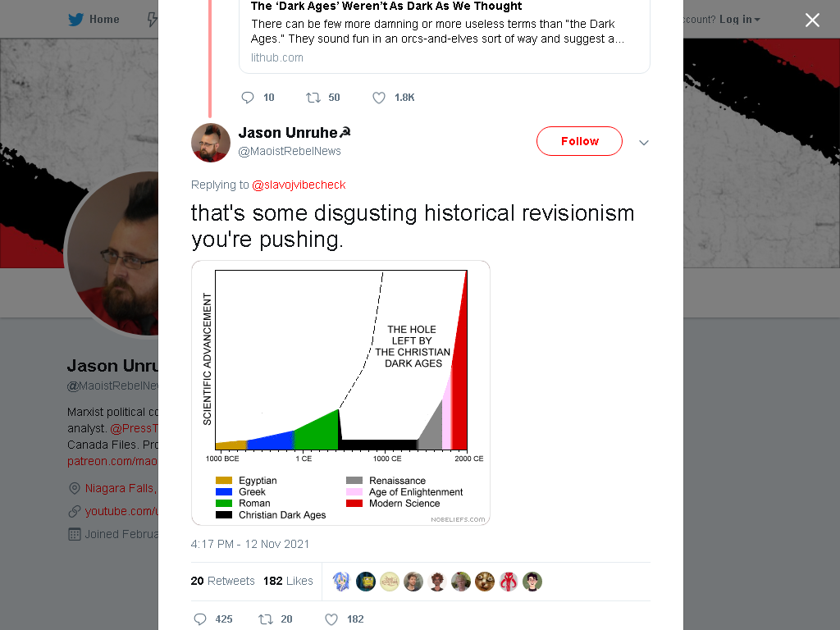The height and width of the screenshot is (630, 840).
Task: View the 182 Likes list
Action: click(x=288, y=582)
